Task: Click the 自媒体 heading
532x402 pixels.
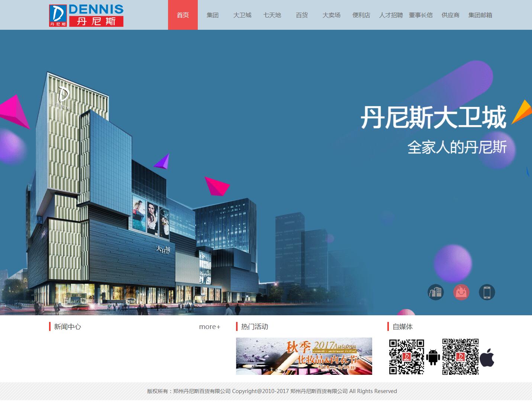Action: [403, 326]
